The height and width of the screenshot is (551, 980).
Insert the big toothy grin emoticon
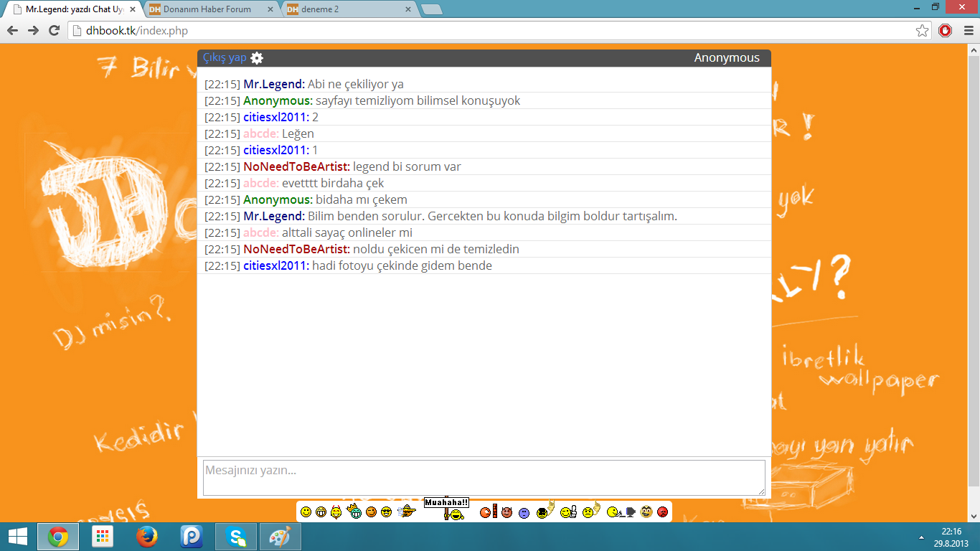321,512
